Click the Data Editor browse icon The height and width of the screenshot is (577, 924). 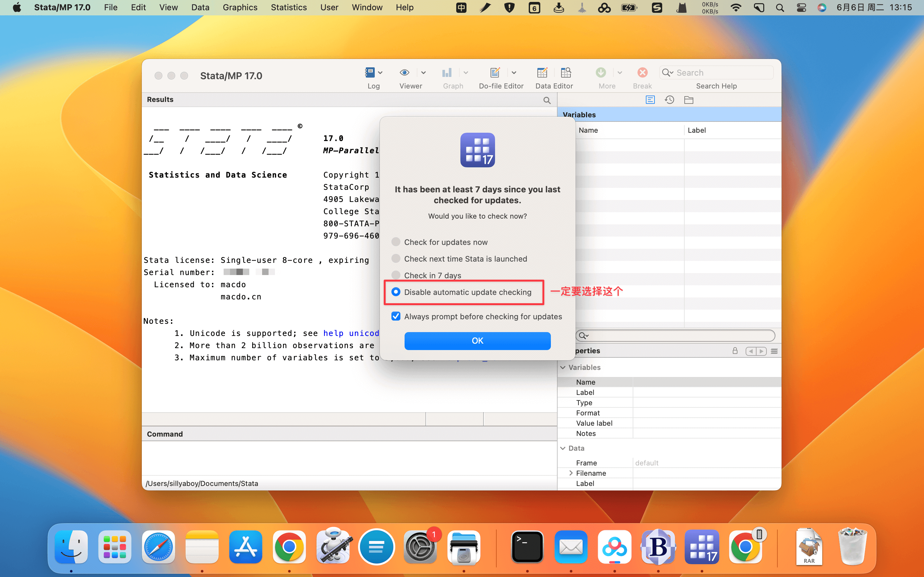tap(566, 72)
